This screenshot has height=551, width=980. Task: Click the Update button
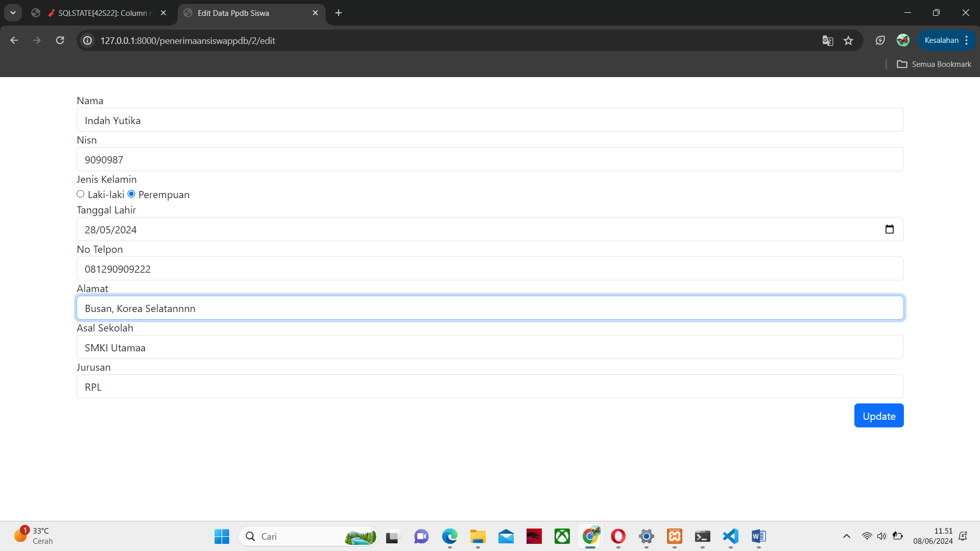[878, 416]
